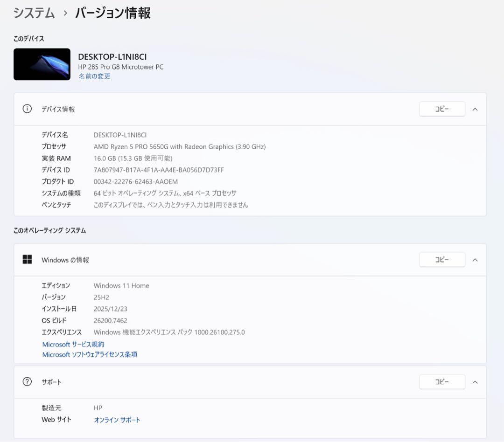Collapse the サポート section chevron
Viewport: 504px width, 442px height.
(x=475, y=381)
